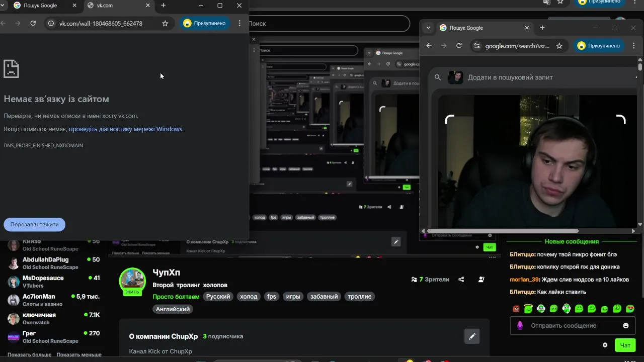Open the ключичная channel in sidebar

[x=54, y=318]
